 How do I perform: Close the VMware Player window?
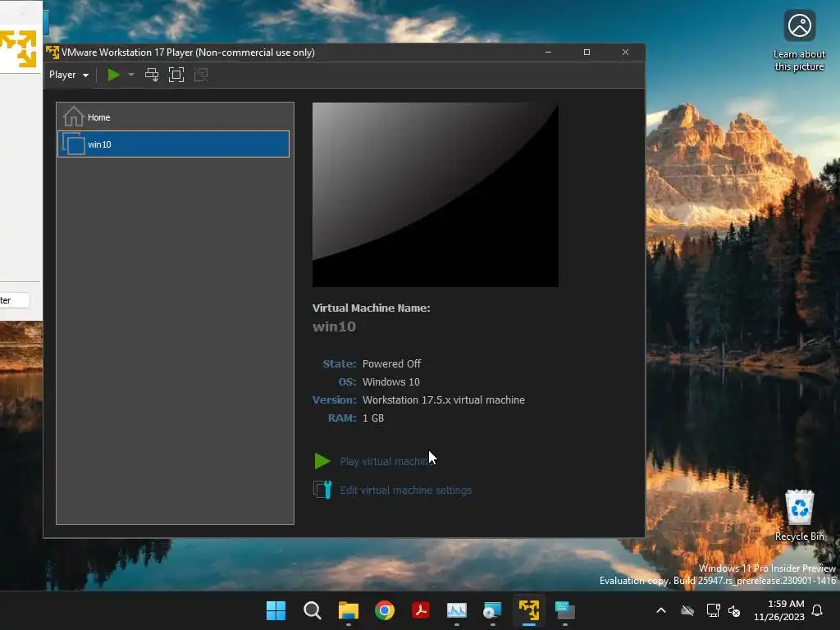point(625,52)
